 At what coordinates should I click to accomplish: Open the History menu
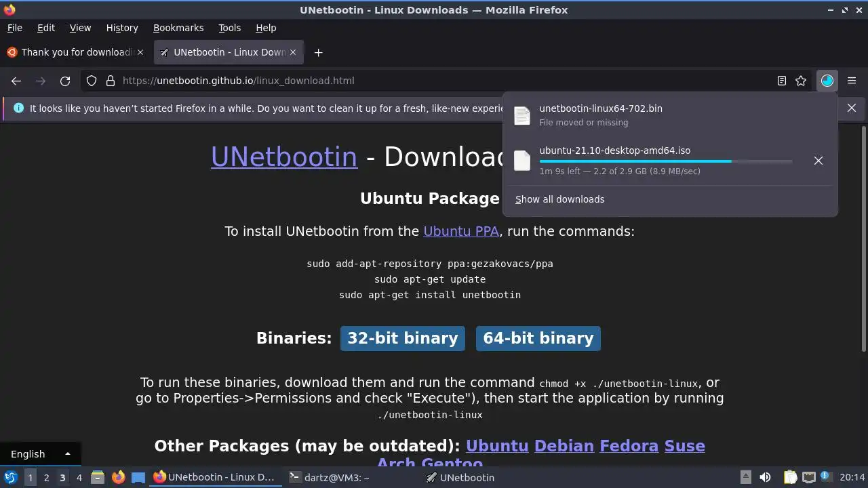(122, 28)
